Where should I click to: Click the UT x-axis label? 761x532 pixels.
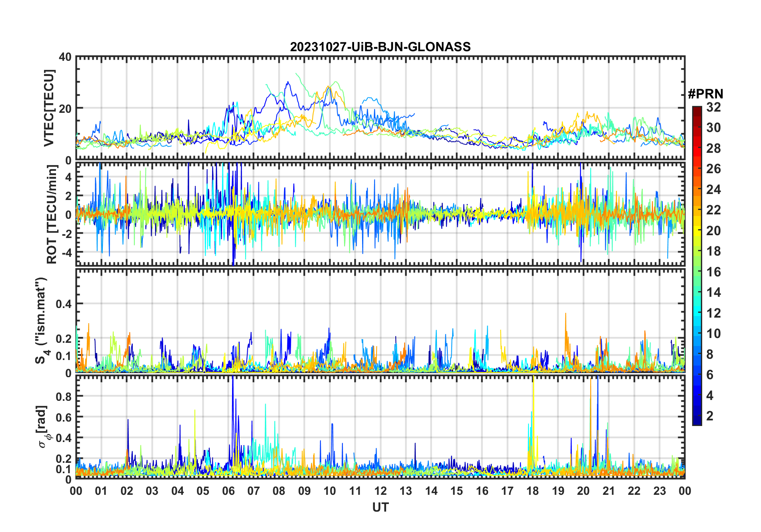[380, 508]
